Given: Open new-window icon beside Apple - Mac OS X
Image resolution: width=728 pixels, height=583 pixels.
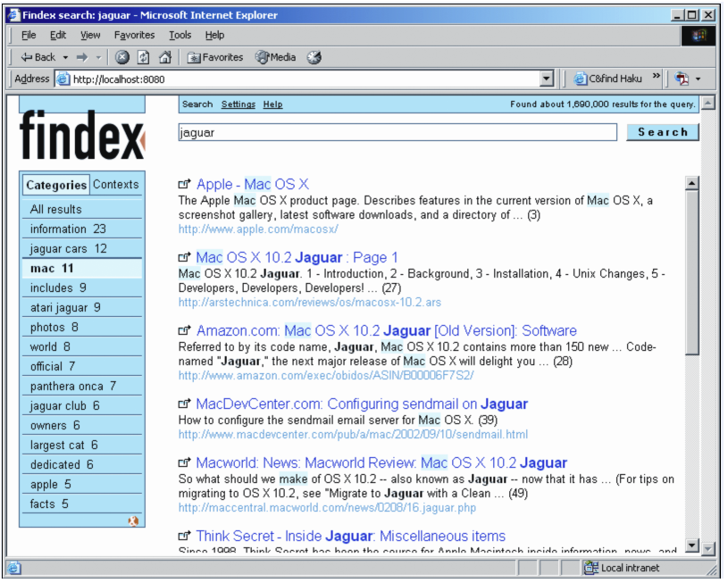Looking at the screenshot, I should 184,184.
